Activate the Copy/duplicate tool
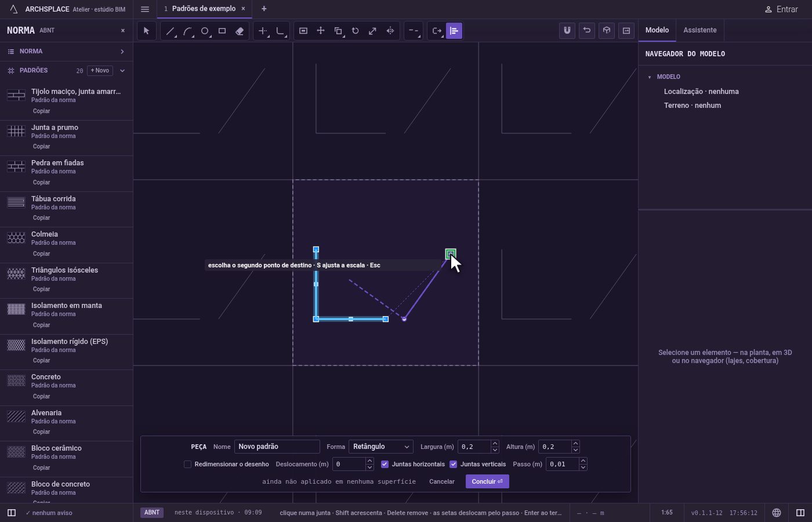The width and height of the screenshot is (812, 522). coord(338,31)
